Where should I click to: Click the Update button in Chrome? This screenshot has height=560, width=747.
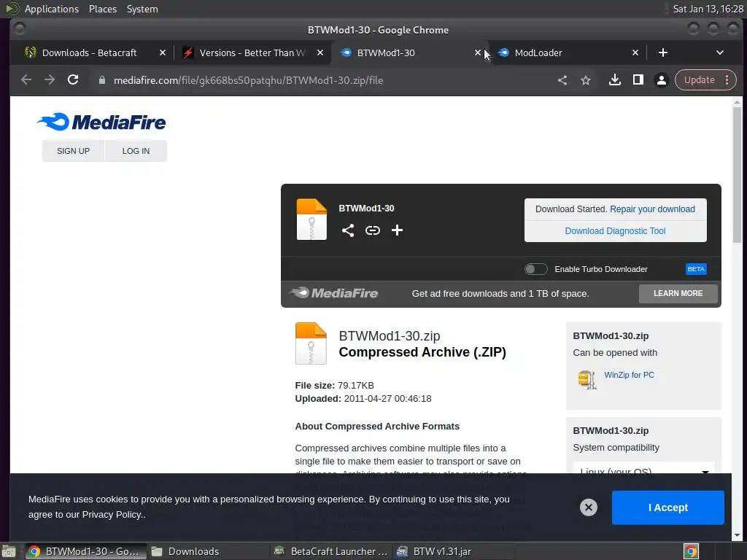[699, 80]
